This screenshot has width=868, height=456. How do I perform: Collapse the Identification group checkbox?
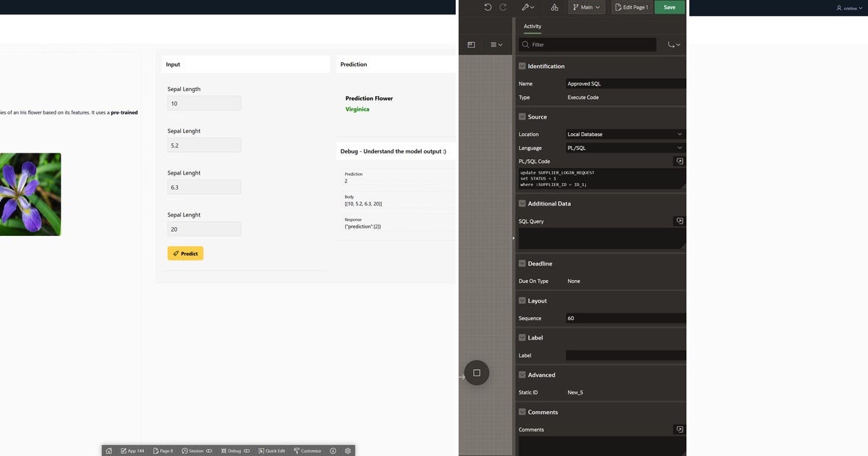pos(522,66)
